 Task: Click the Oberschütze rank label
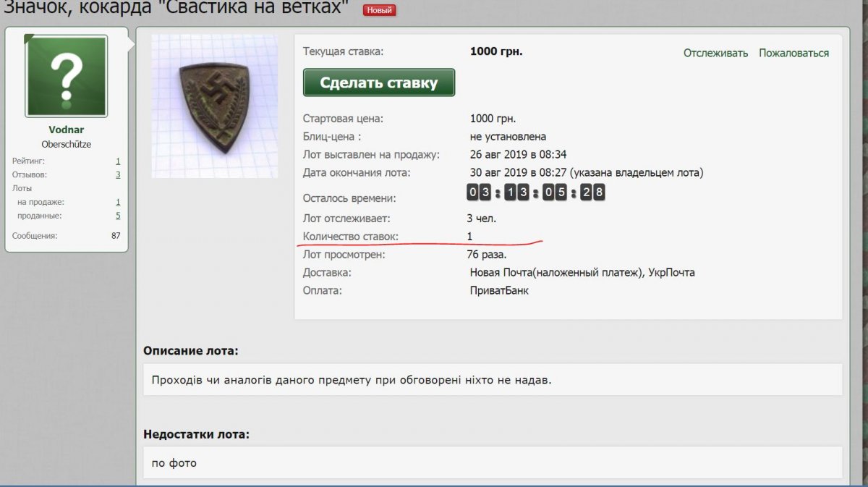(x=67, y=144)
